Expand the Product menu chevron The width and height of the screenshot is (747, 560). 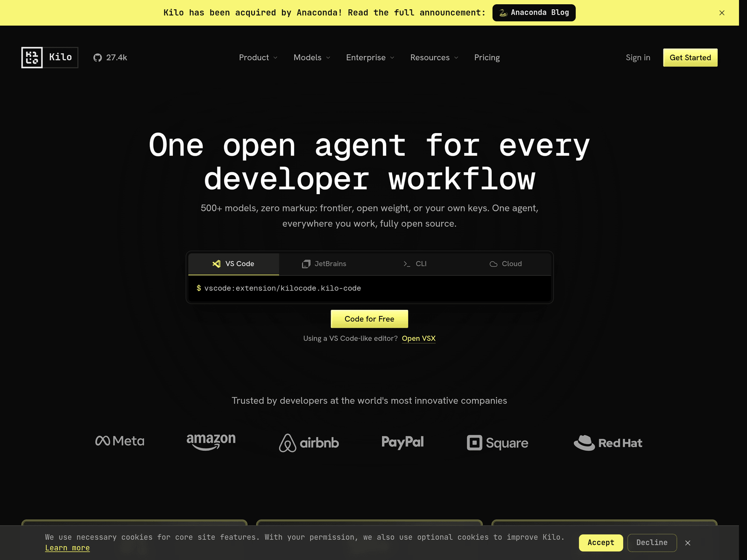(x=275, y=58)
